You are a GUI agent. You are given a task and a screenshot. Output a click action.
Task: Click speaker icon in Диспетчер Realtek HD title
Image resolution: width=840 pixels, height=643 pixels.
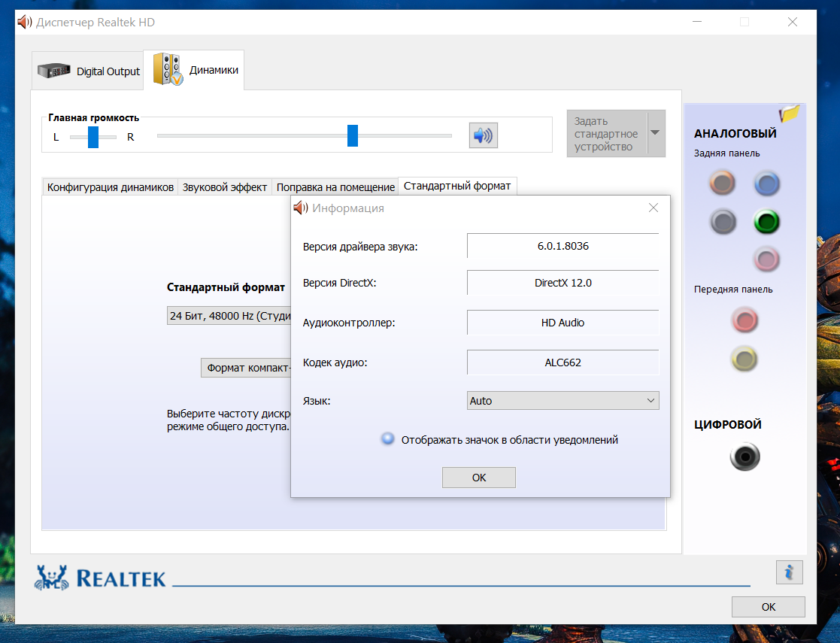coord(25,22)
